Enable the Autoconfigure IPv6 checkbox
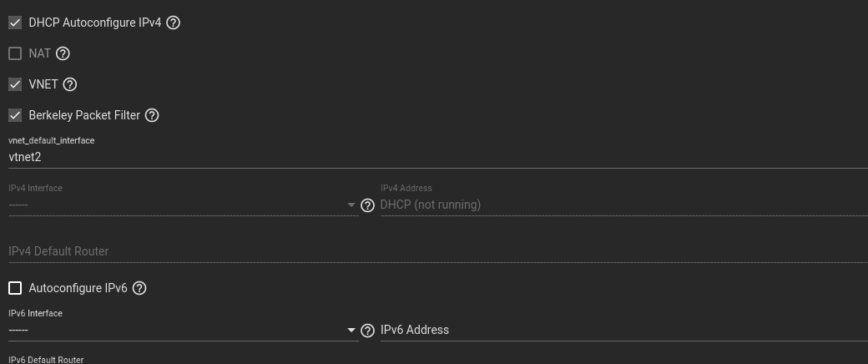This screenshot has height=364, width=868. pos(15,288)
